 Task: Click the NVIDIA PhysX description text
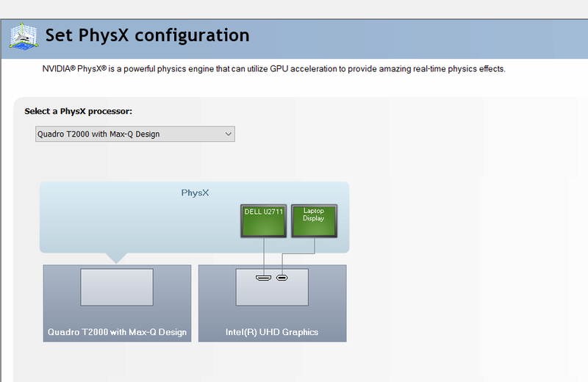click(x=273, y=69)
